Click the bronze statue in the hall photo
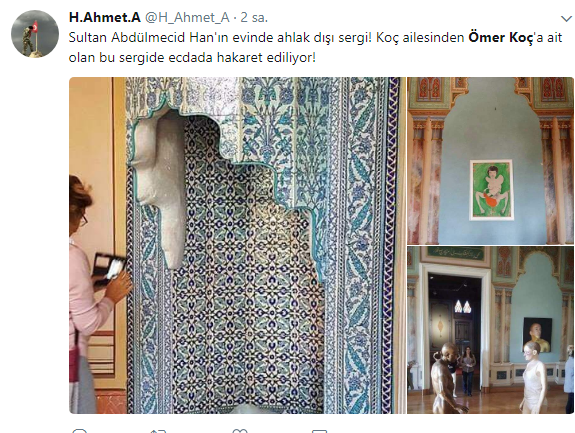 point(444,378)
